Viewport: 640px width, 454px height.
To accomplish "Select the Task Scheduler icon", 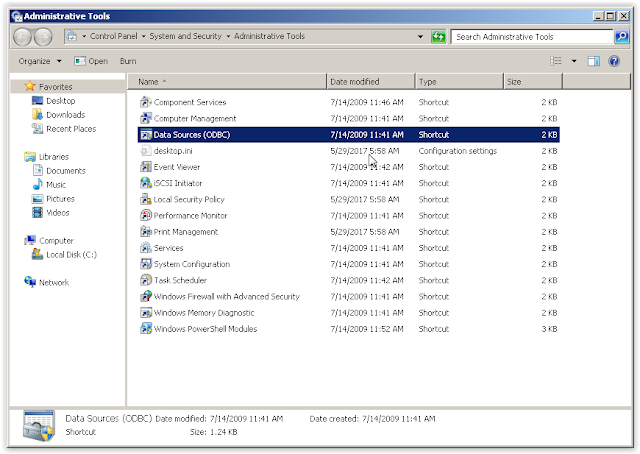I will pyautogui.click(x=146, y=280).
